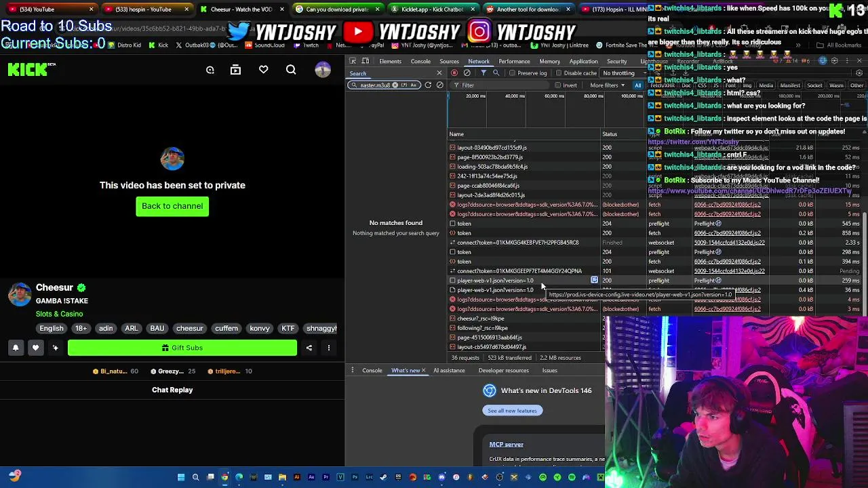The width and height of the screenshot is (868, 488).
Task: Click the DevTools inspect element picker icon
Action: pyautogui.click(x=353, y=61)
